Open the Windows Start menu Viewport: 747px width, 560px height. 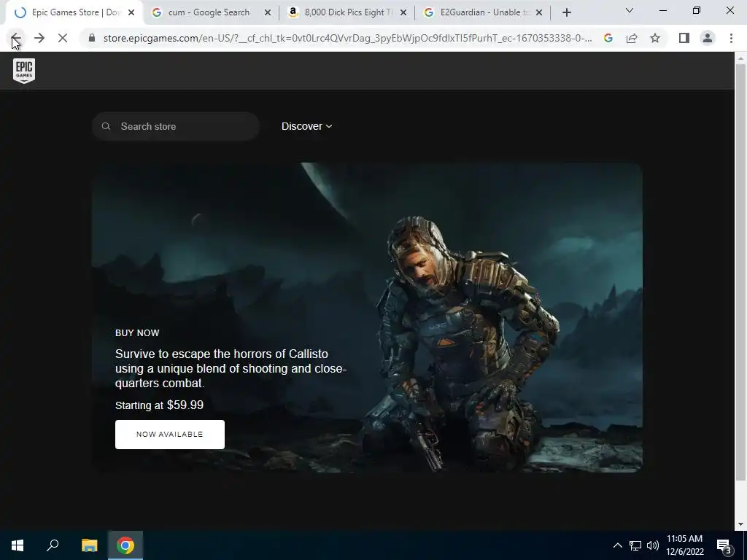click(x=18, y=545)
